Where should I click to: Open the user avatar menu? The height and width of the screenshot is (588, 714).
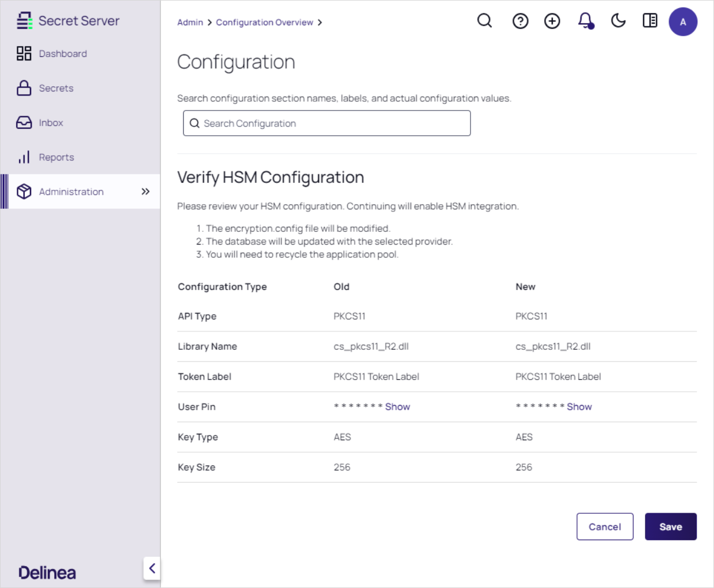(682, 22)
